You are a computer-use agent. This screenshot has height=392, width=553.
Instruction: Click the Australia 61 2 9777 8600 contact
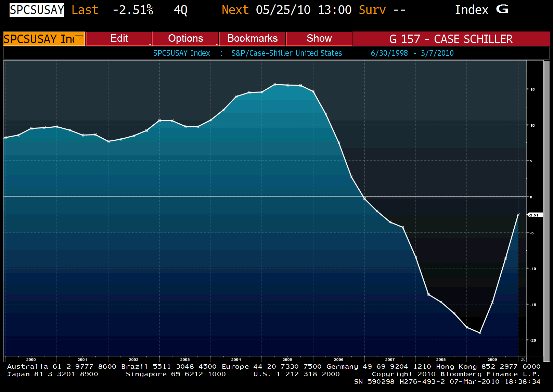pos(62,367)
